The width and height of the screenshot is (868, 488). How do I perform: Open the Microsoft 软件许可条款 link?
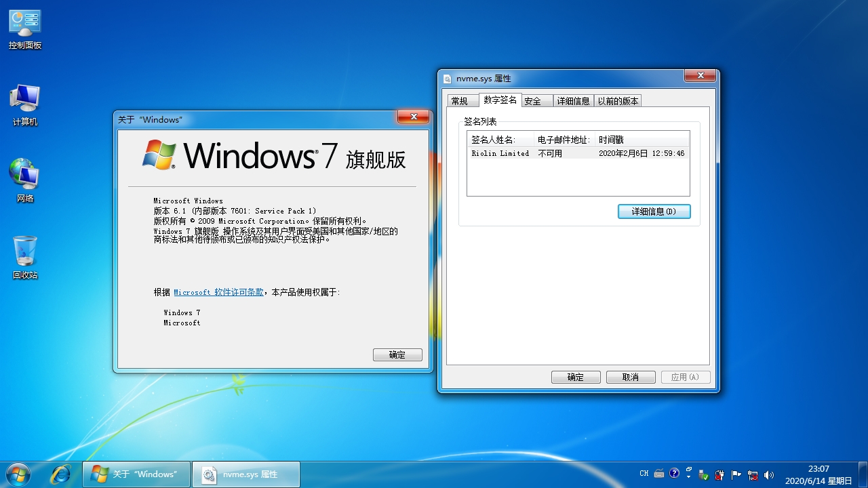(x=218, y=292)
